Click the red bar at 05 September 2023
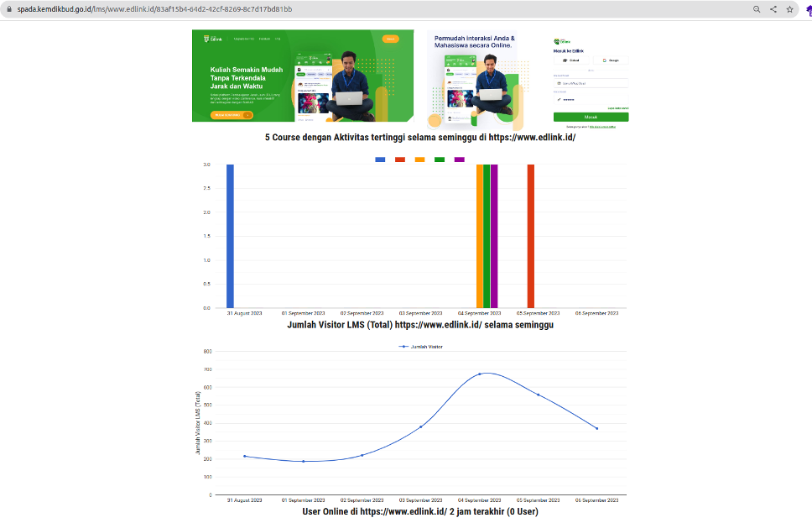The width and height of the screenshot is (812, 523). pyautogui.click(x=531, y=236)
